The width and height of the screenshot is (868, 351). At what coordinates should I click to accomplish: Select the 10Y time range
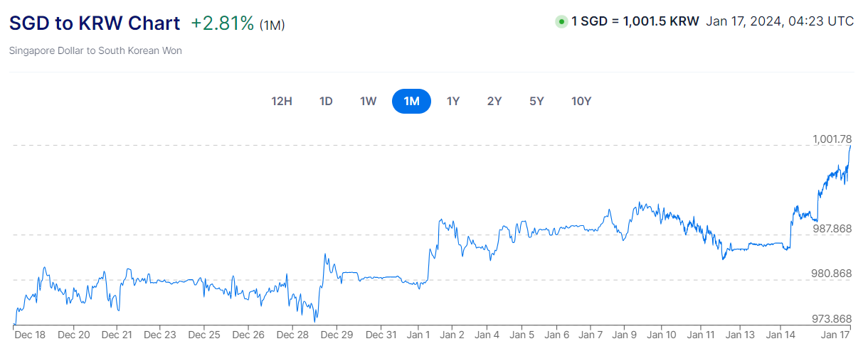(581, 101)
